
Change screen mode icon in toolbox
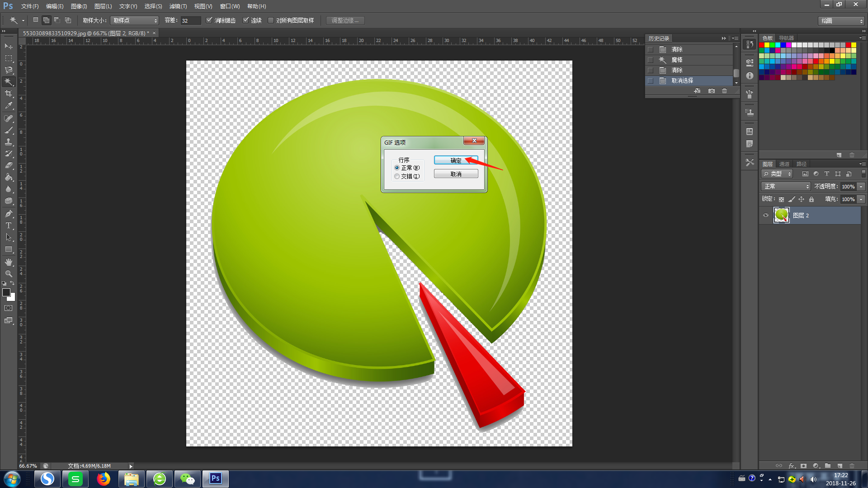(9, 320)
